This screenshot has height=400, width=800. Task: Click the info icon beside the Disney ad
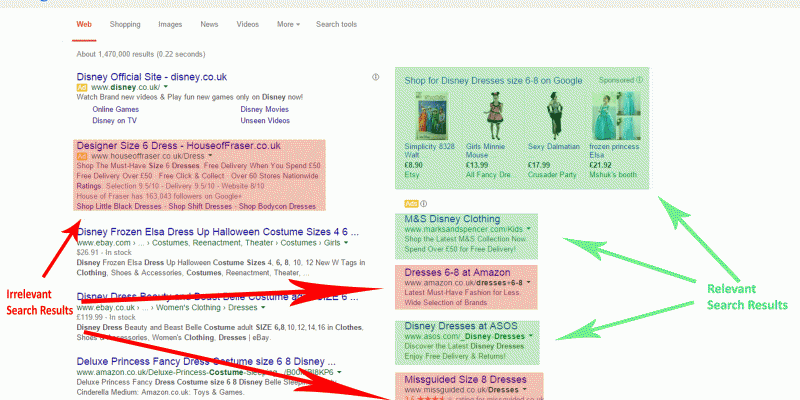tap(376, 77)
